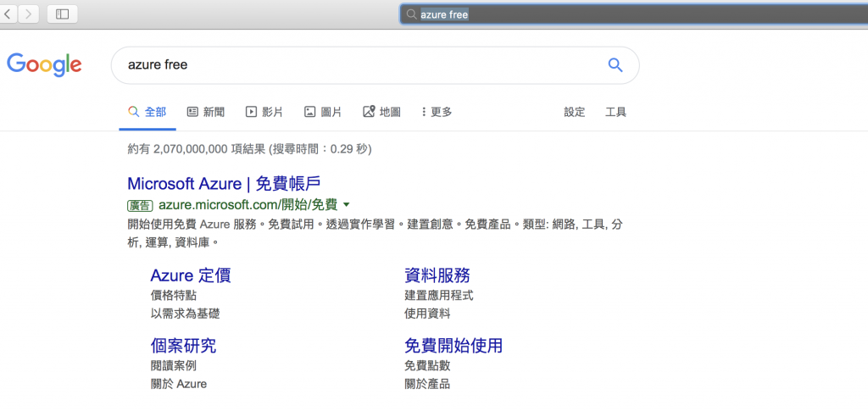Expand the dropdown arrow next to the ad URL
868x411 pixels.
click(347, 205)
